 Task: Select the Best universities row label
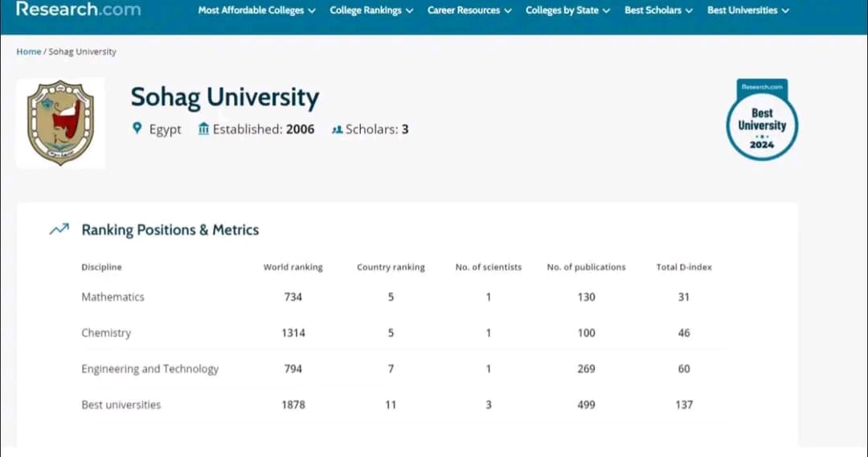[x=121, y=405]
